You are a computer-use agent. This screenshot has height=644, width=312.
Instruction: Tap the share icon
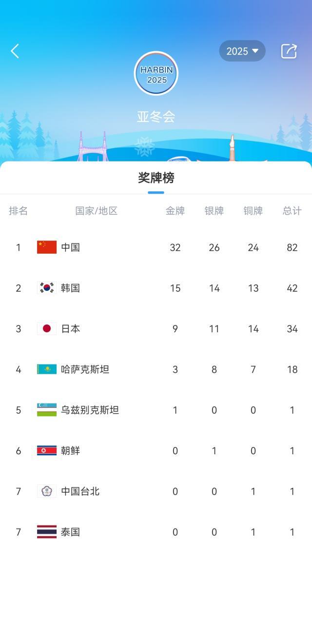pos(289,51)
